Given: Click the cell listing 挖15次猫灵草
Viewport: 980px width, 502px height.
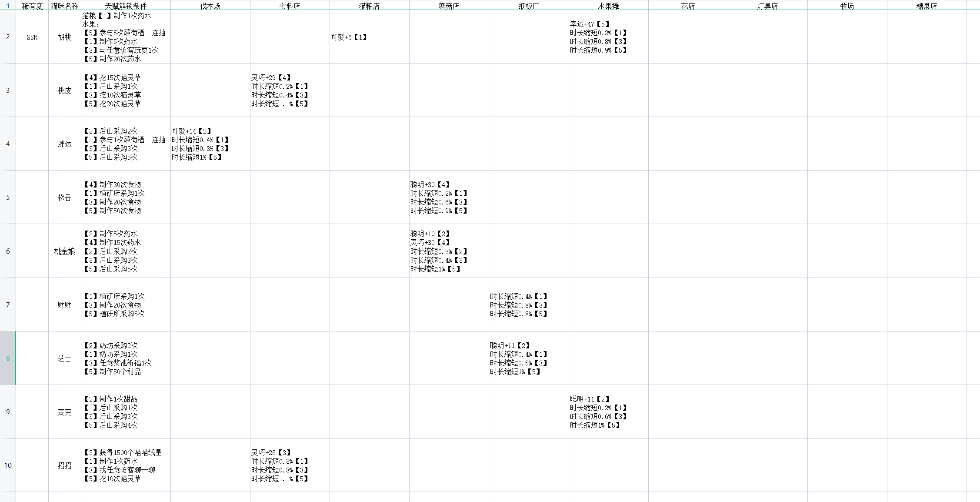Looking at the screenshot, I should pos(126,90).
